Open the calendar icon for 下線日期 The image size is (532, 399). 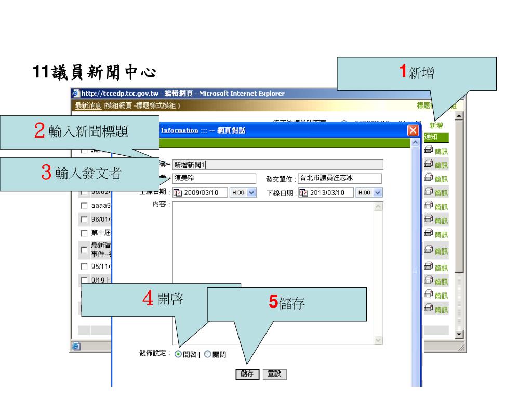303,193
